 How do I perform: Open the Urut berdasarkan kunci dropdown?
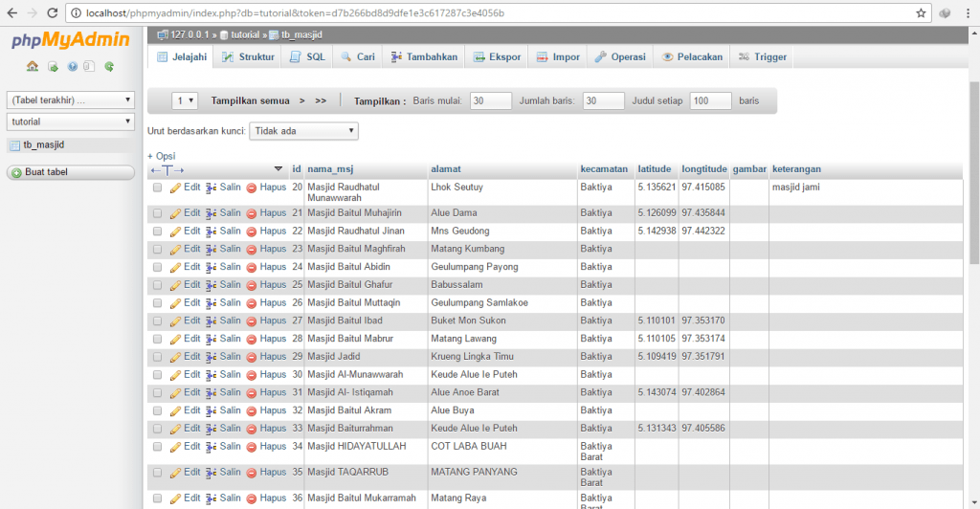point(303,131)
